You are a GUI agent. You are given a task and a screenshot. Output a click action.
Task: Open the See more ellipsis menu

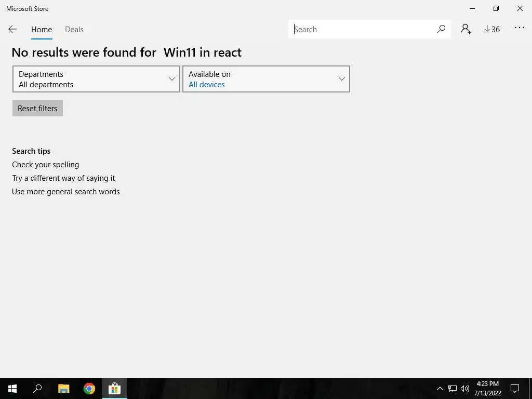(x=520, y=28)
